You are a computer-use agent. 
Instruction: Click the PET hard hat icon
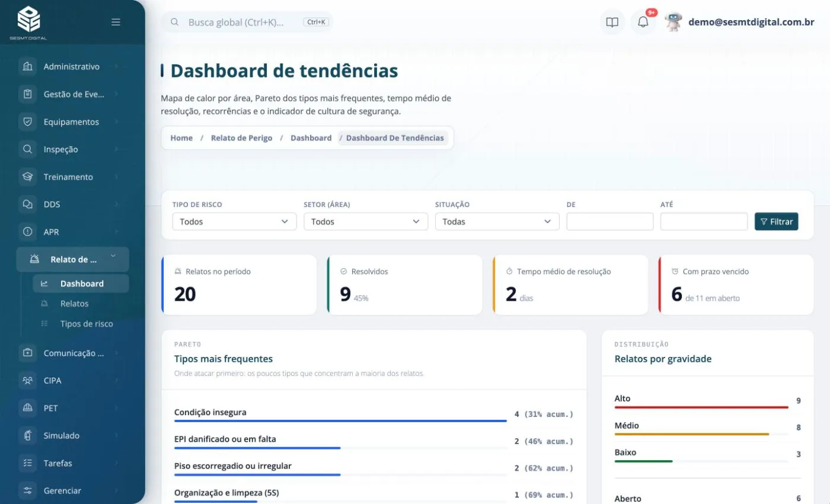pyautogui.click(x=27, y=408)
